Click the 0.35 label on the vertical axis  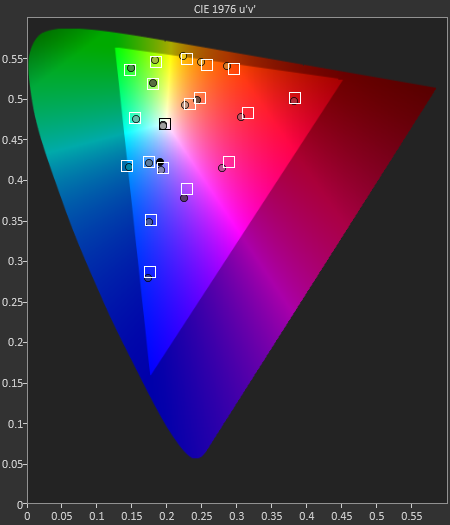point(12,221)
